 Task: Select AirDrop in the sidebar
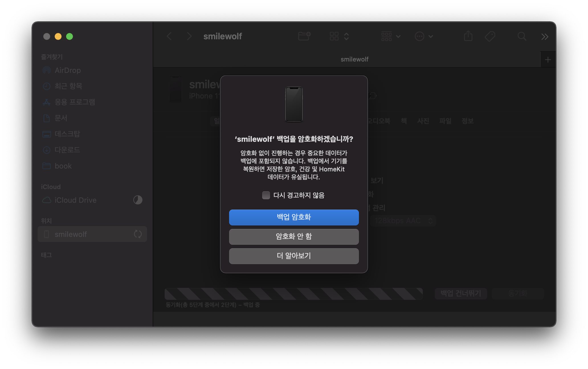click(x=68, y=70)
